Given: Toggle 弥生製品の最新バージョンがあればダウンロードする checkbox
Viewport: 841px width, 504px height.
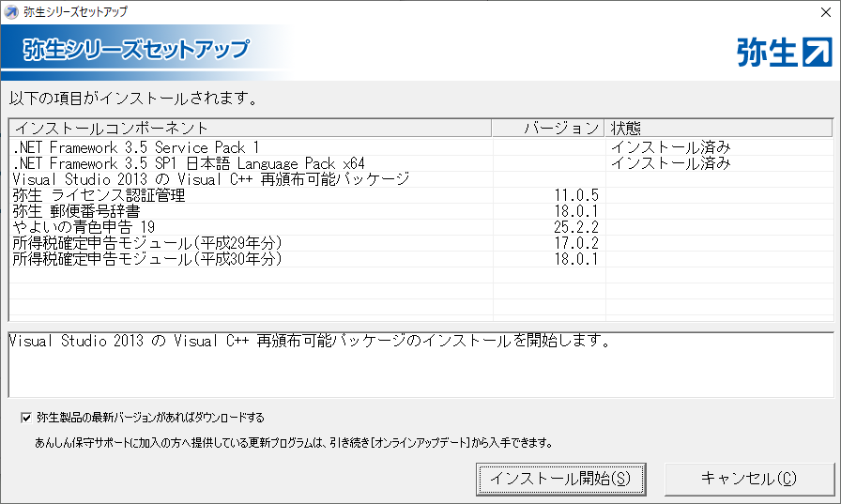Looking at the screenshot, I should coord(26,417).
